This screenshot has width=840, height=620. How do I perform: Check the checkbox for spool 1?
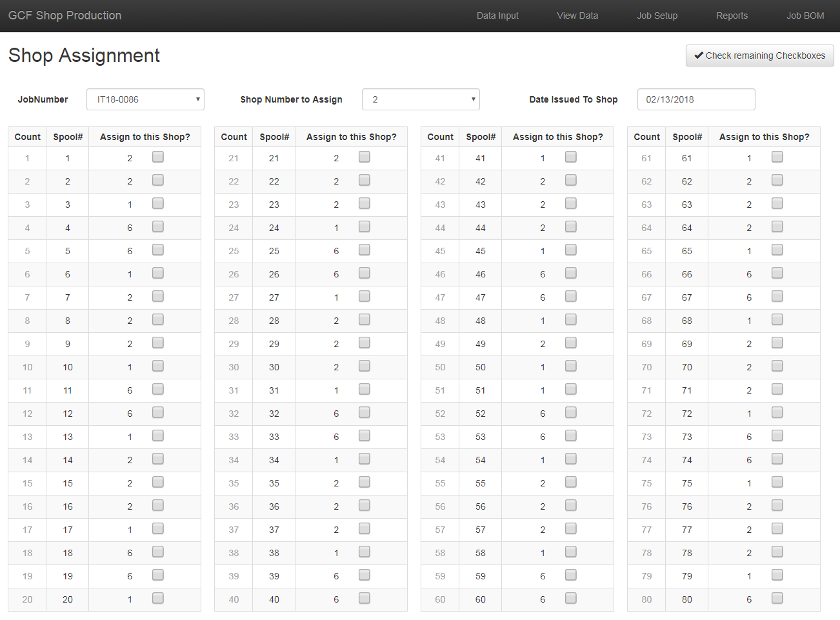point(158,157)
